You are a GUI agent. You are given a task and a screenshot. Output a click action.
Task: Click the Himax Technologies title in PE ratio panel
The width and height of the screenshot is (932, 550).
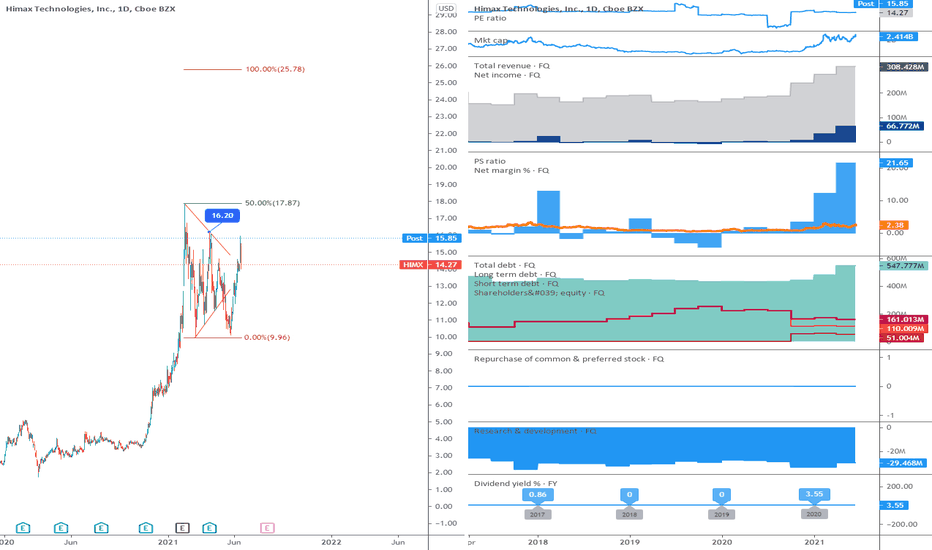click(x=559, y=9)
